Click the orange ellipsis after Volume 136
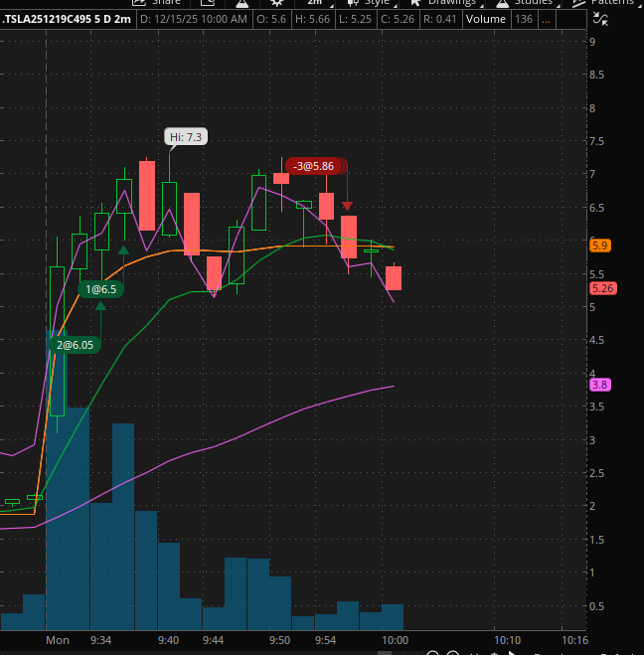The height and width of the screenshot is (655, 644). (x=546, y=20)
